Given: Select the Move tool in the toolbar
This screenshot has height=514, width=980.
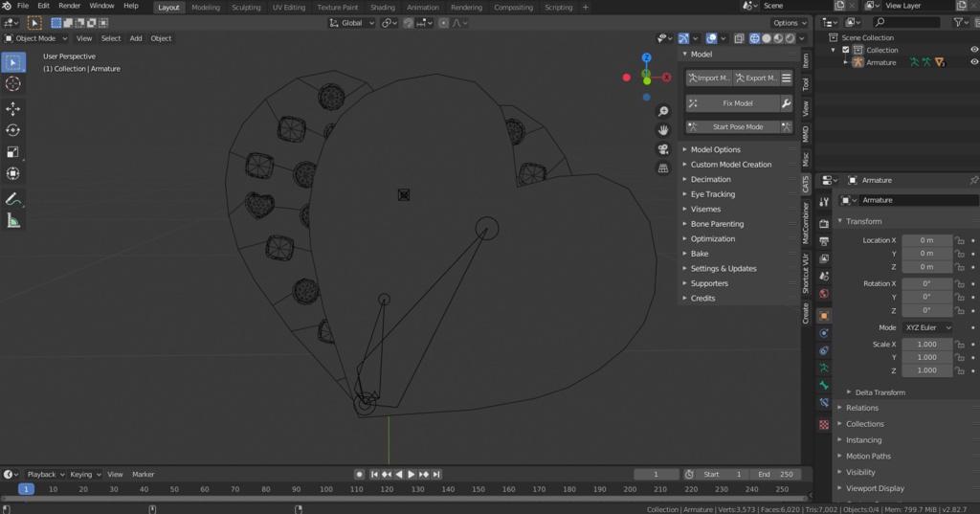Looking at the screenshot, I should [13, 108].
